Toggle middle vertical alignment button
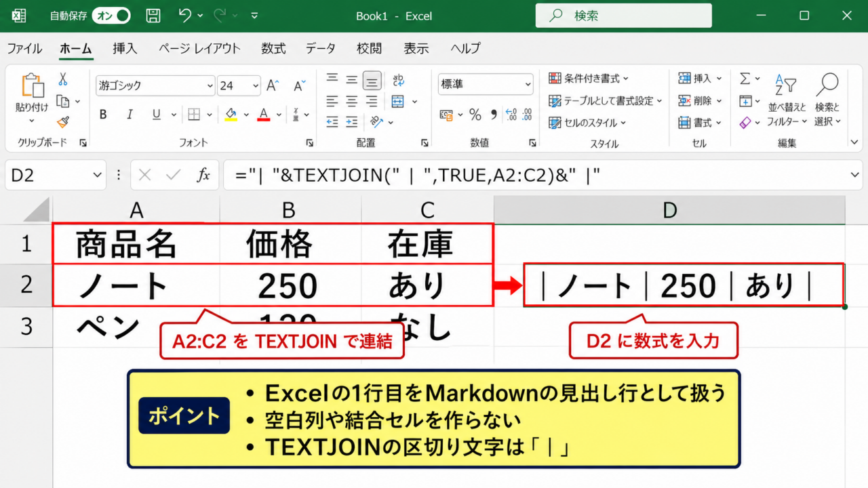 [351, 80]
